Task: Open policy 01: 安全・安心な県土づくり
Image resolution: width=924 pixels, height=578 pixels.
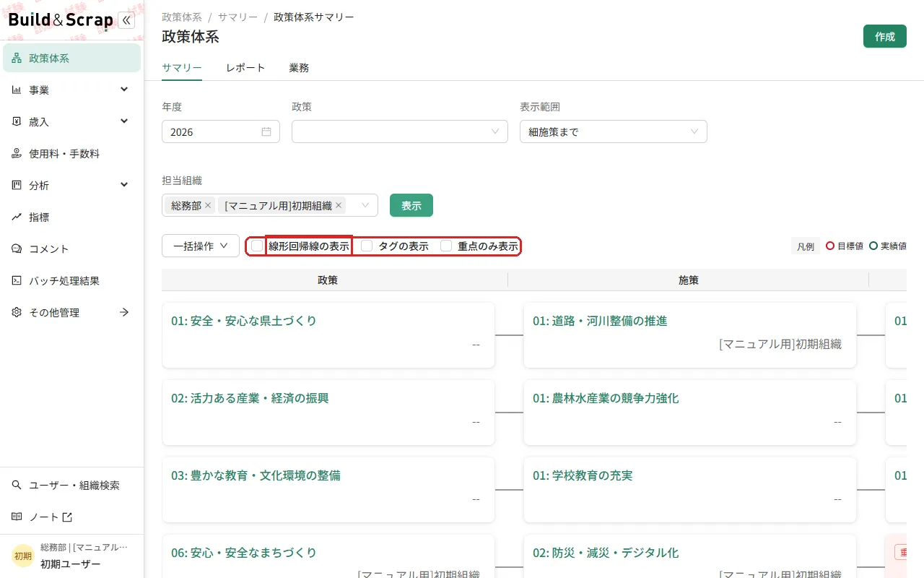Action: click(x=244, y=322)
